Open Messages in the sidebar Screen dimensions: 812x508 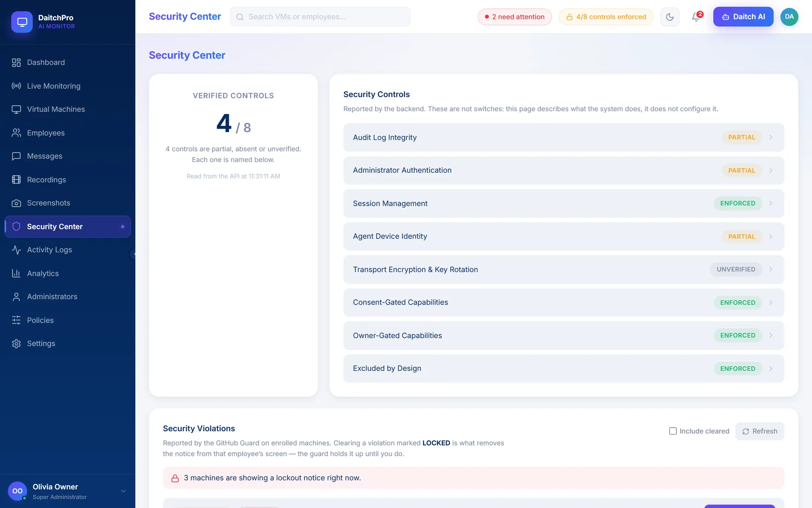click(x=67, y=156)
